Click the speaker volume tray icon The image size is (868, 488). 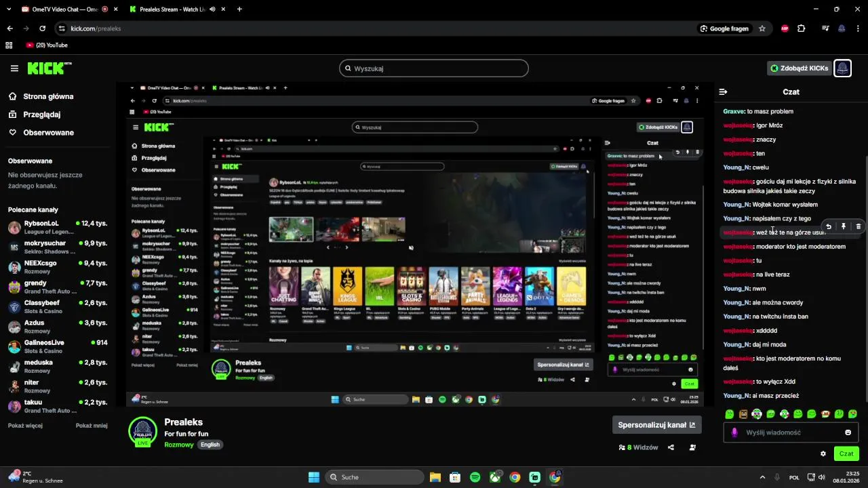click(821, 477)
